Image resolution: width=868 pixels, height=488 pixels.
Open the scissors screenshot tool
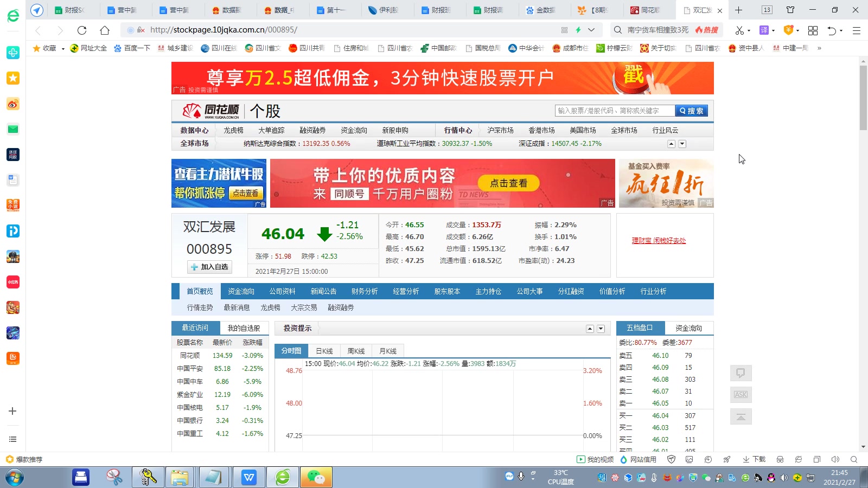tap(739, 30)
